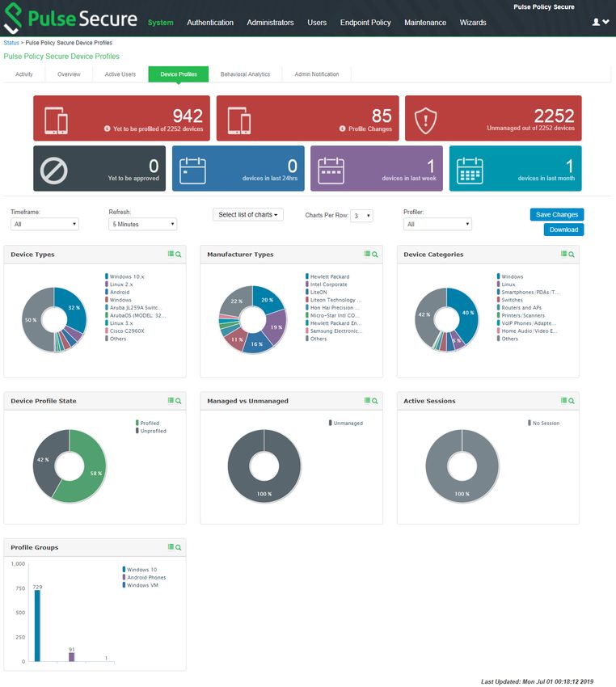Open the Refresh interval dropdown
The width and height of the screenshot is (616, 687).
[142, 224]
